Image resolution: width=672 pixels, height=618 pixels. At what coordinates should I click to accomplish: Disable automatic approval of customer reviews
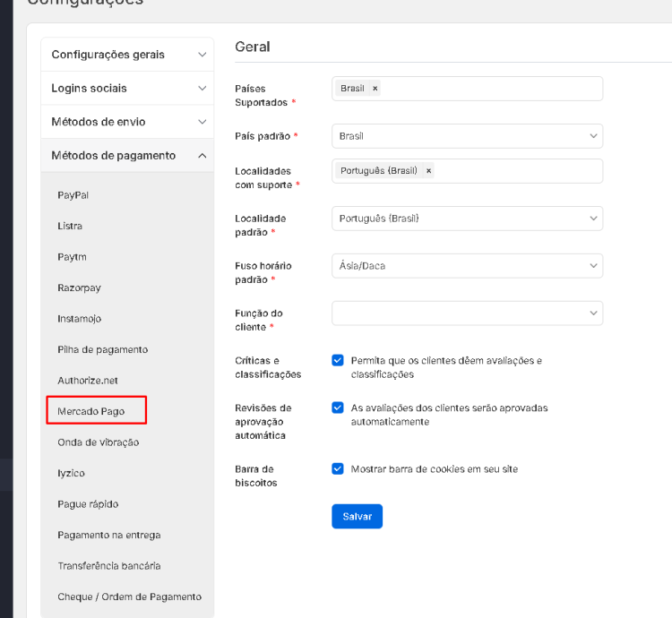pyautogui.click(x=338, y=408)
